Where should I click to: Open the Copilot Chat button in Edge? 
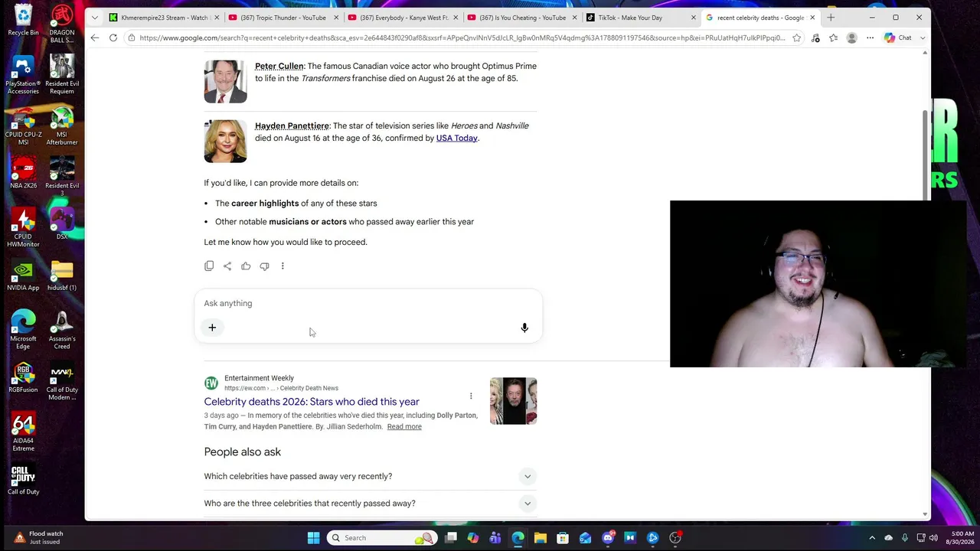click(x=898, y=37)
